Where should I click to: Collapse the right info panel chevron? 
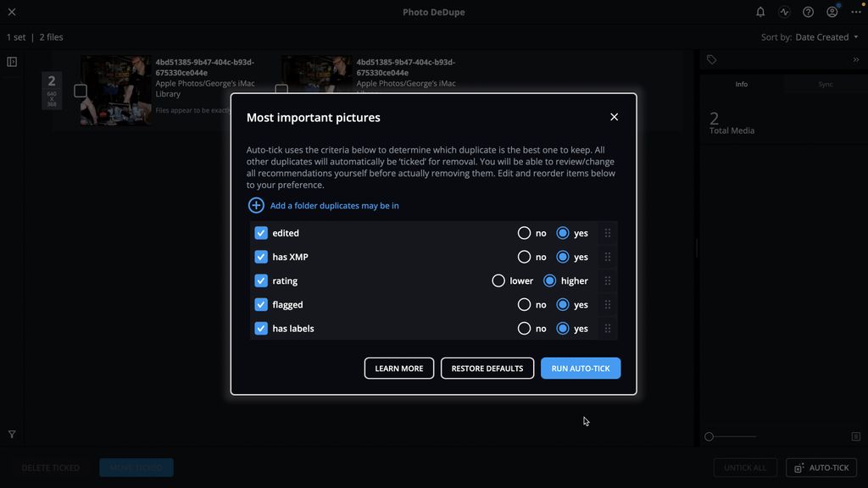pyautogui.click(x=856, y=60)
